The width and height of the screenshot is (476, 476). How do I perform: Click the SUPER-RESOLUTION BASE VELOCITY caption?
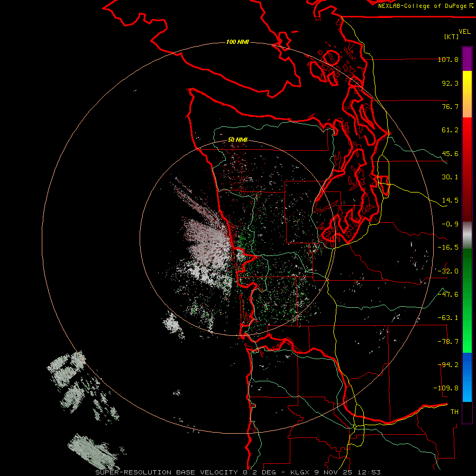(x=167, y=472)
